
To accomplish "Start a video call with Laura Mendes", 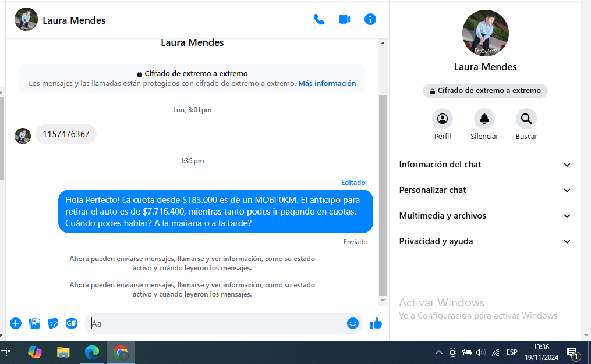I will (345, 19).
